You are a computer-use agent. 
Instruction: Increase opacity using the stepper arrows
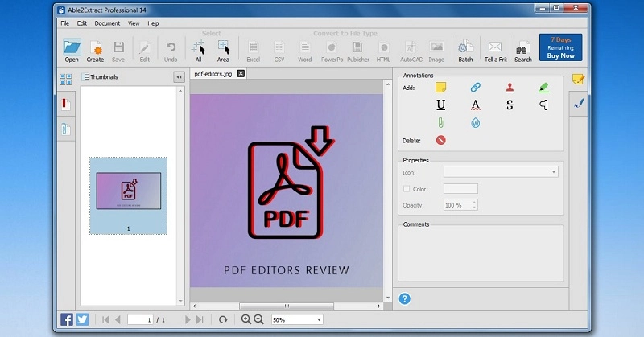pyautogui.click(x=475, y=203)
